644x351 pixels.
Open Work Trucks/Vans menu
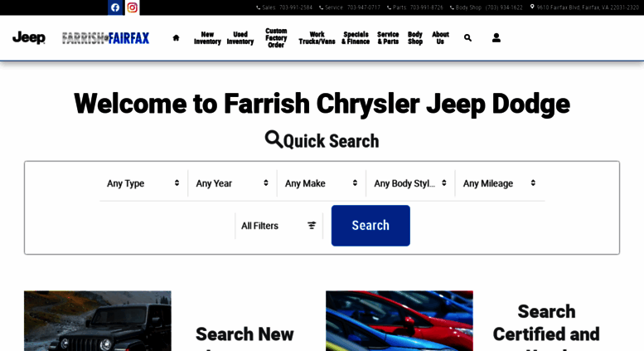pos(317,38)
